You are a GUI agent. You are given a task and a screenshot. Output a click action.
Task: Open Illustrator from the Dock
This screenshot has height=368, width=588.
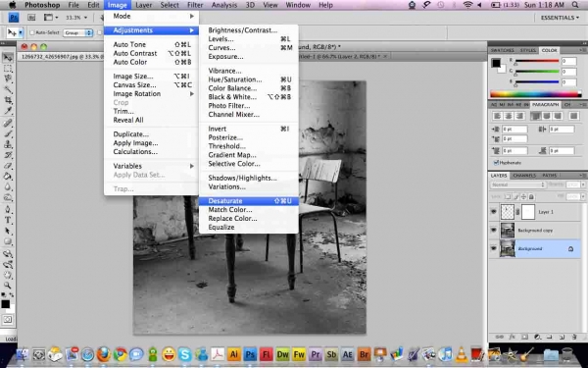coord(234,354)
